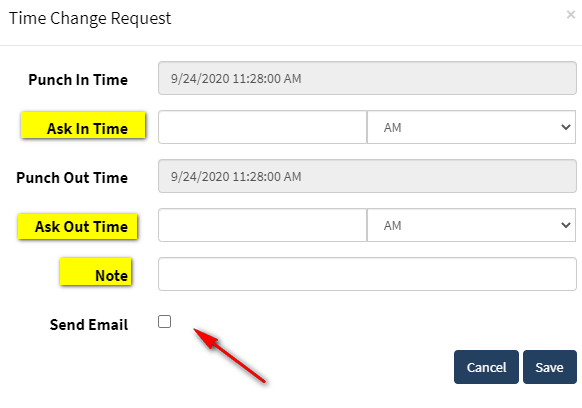Open the Ask In Time AM/PM dropdown

click(x=471, y=127)
